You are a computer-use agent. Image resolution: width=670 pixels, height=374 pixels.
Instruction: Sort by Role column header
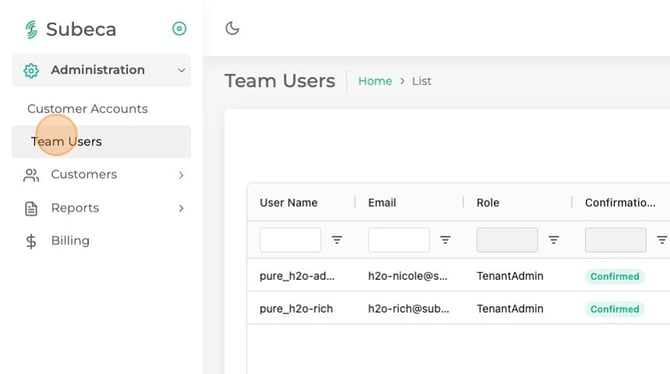pos(488,203)
